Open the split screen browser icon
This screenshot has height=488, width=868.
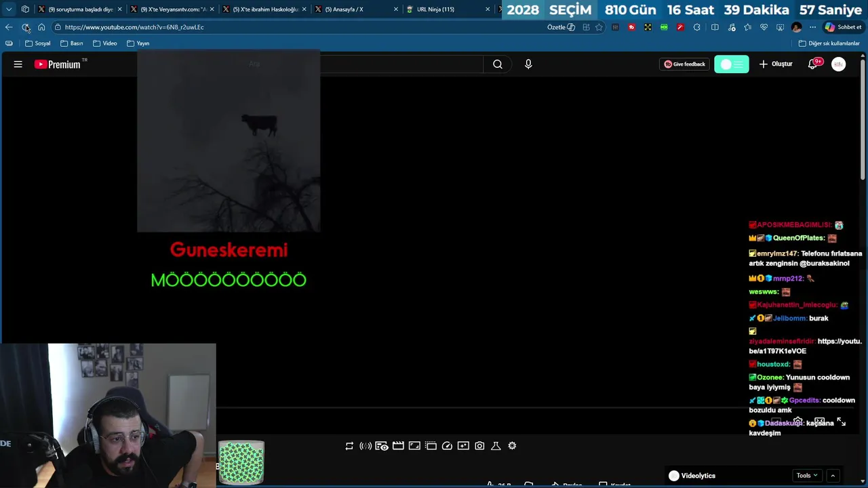coord(715,27)
